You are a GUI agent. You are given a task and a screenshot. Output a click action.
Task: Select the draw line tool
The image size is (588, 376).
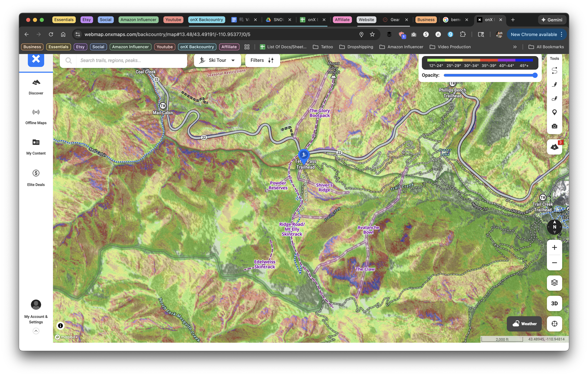point(554,84)
